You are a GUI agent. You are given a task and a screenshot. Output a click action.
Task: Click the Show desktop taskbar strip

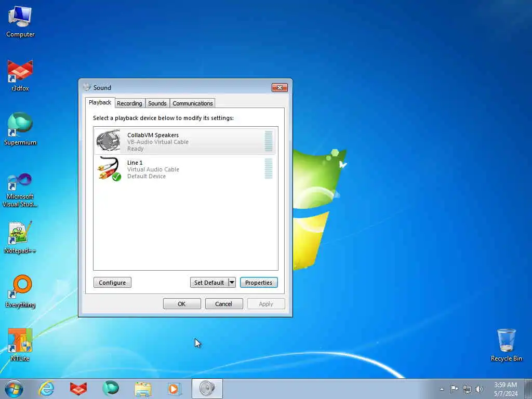[x=528, y=389]
